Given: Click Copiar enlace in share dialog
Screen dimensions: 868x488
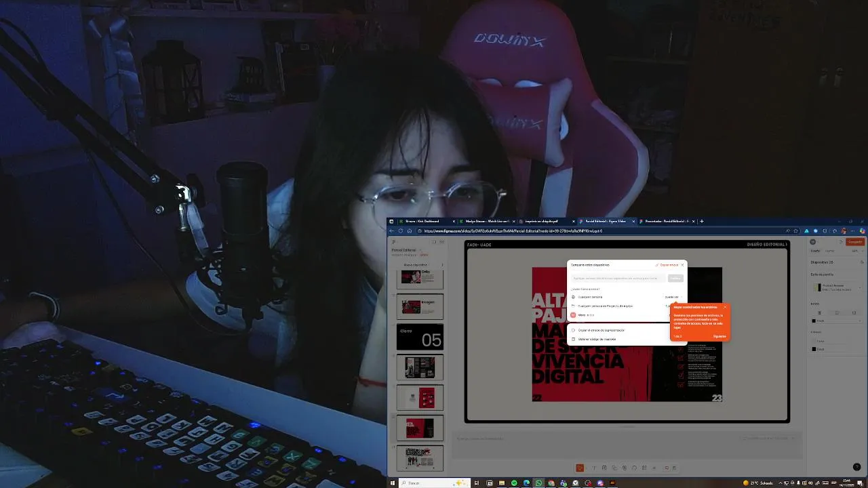Looking at the screenshot, I should pyautogui.click(x=666, y=265).
